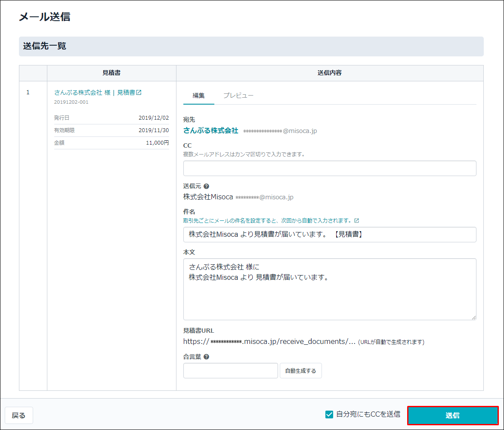Click the 自動生成する button
Viewport: 504px width, 430px height.
(x=300, y=371)
